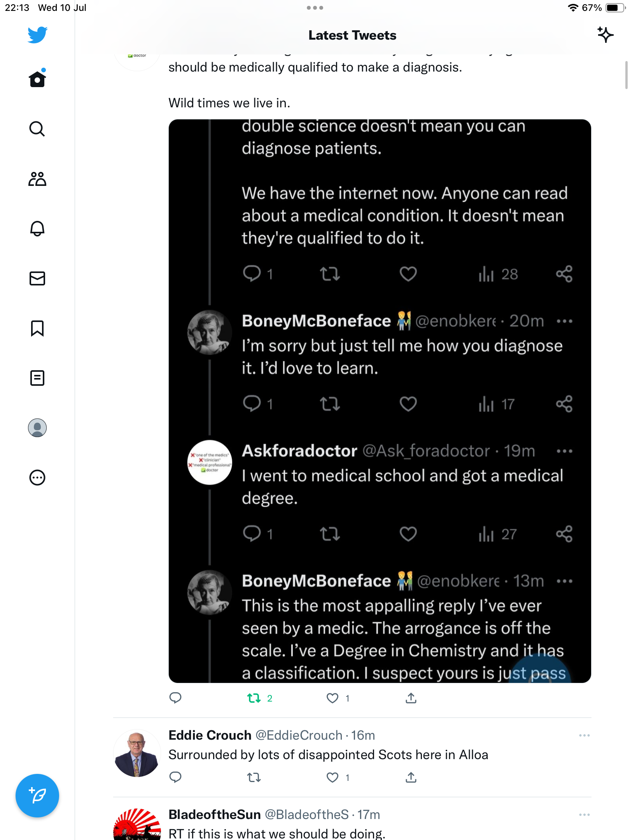The width and height of the screenshot is (630, 840).
Task: Open more options on Eddie Crouch's tweet
Action: 584,735
